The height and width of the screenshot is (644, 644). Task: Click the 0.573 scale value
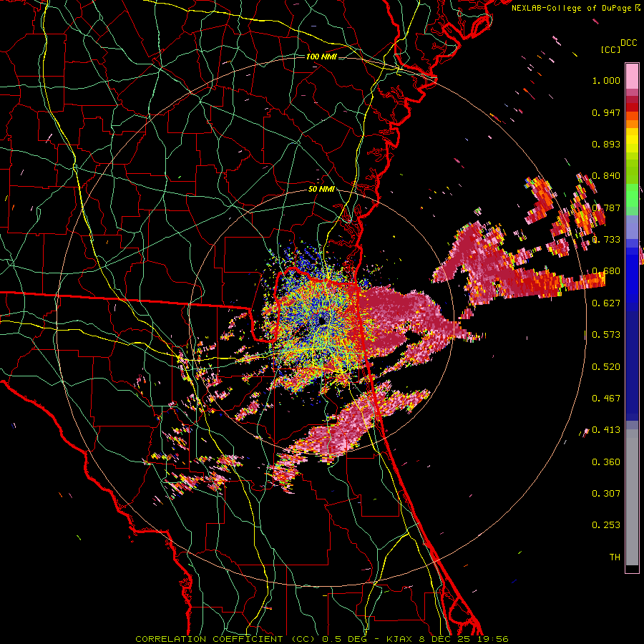pos(606,335)
